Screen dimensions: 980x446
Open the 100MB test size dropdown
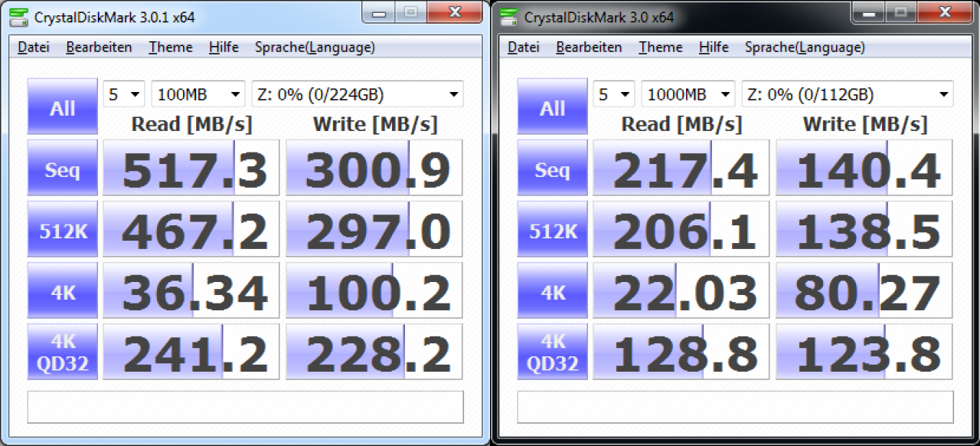pos(198,94)
